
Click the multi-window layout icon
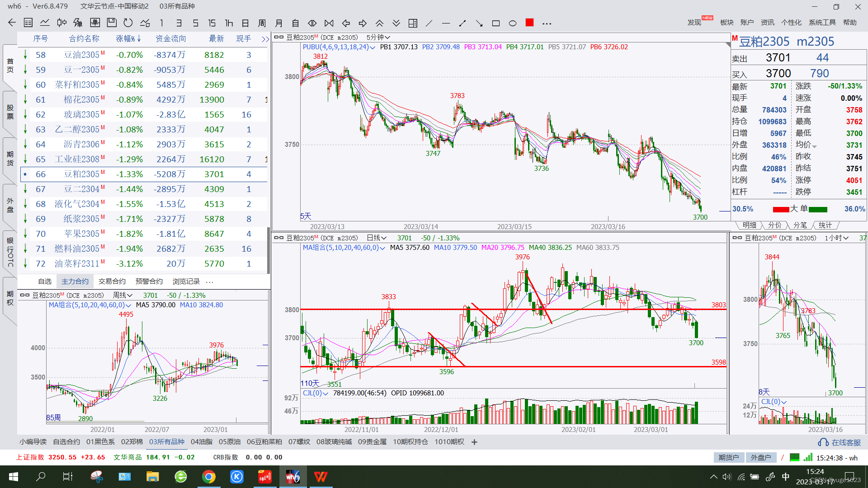413,23
